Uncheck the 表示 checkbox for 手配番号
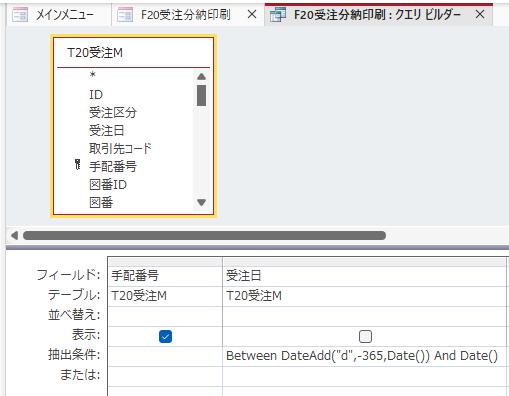 pos(165,336)
